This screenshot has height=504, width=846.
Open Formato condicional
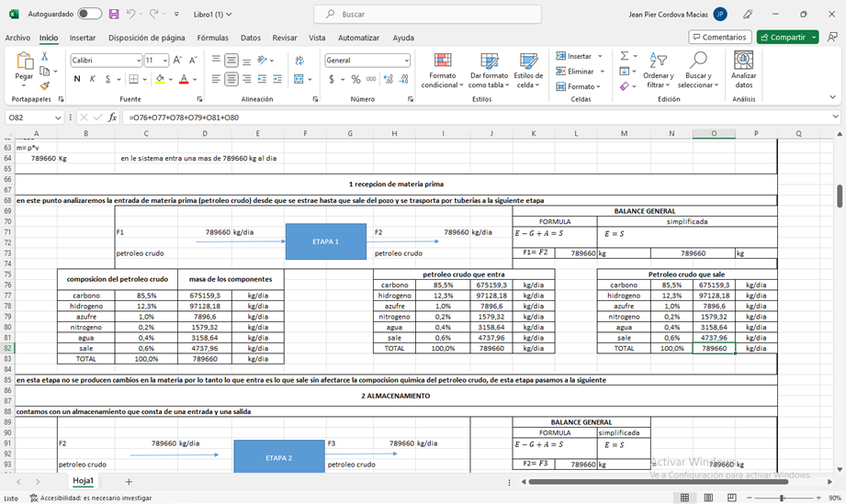(443, 71)
